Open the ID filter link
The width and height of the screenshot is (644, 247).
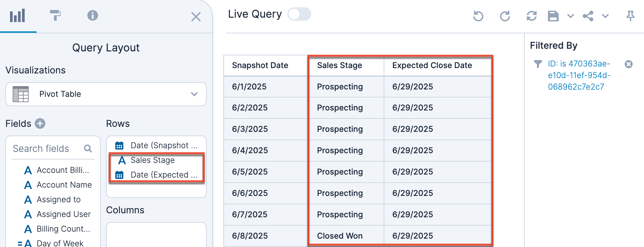click(x=579, y=75)
